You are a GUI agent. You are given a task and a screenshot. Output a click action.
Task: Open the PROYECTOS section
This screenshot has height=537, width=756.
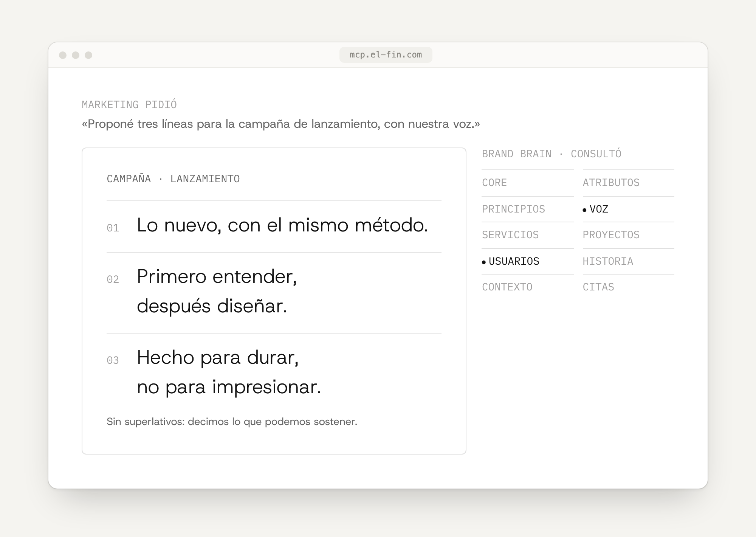click(x=611, y=235)
